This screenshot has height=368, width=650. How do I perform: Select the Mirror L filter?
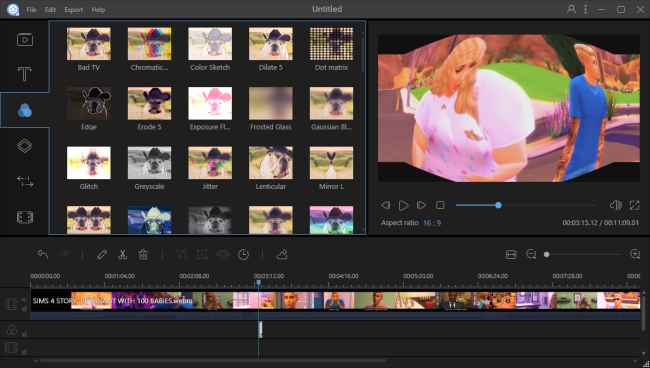331,168
